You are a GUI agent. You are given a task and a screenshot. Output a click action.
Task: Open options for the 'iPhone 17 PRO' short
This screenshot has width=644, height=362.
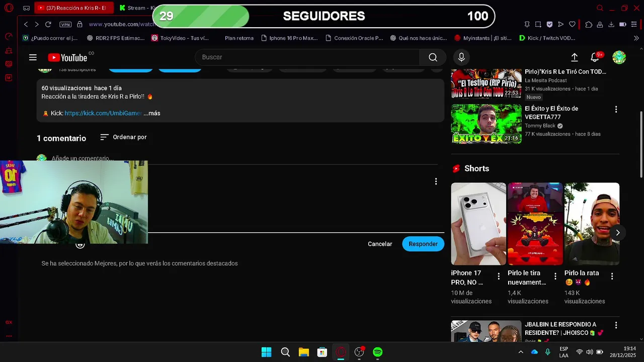pos(499,276)
